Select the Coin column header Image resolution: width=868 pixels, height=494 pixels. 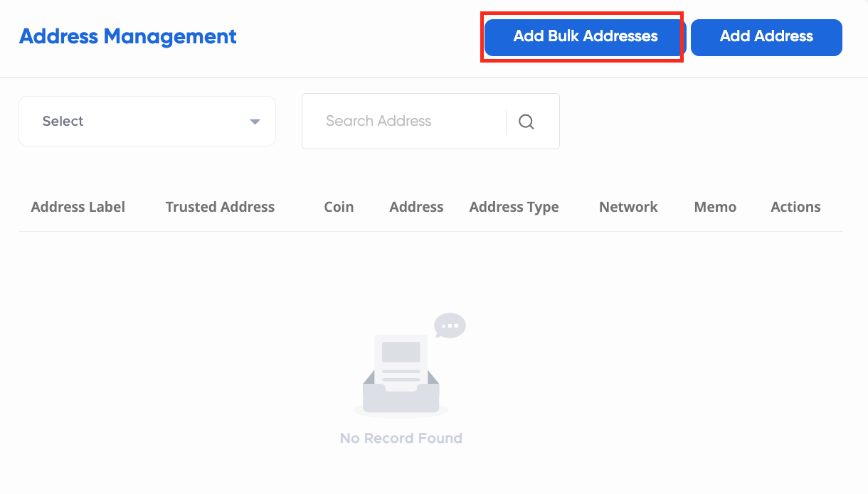click(x=339, y=207)
